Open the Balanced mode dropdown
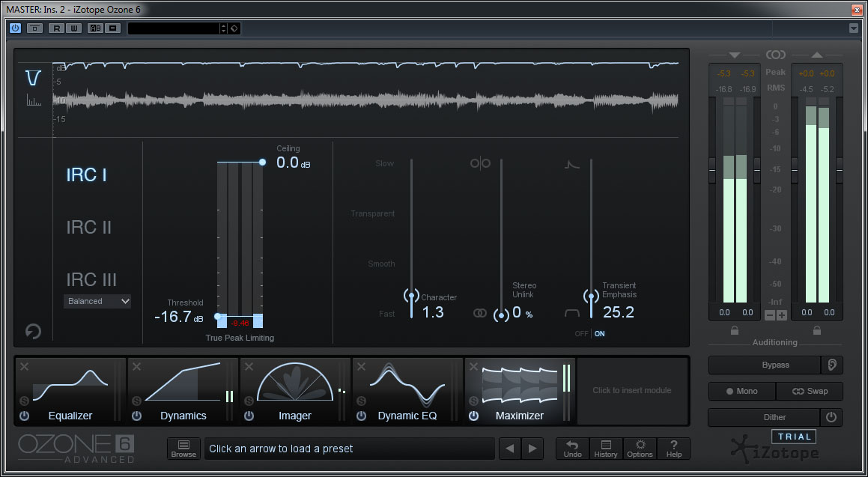868x477 pixels. 97,301
